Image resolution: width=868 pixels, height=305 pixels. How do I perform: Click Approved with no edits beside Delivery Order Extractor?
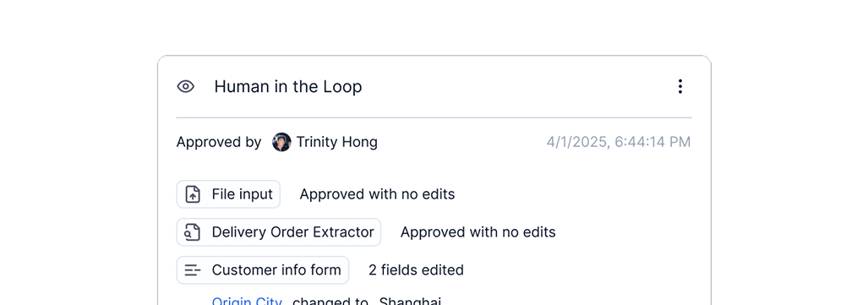(478, 232)
